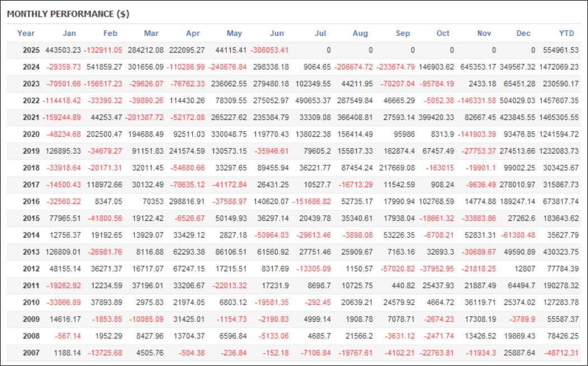588x366 pixels.
Task: Select the 2020 row year label
Action: 31,134
